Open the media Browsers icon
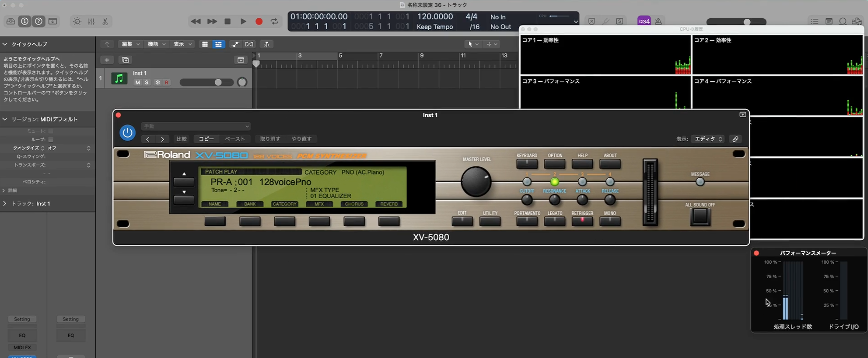The height and width of the screenshot is (358, 868). click(857, 21)
